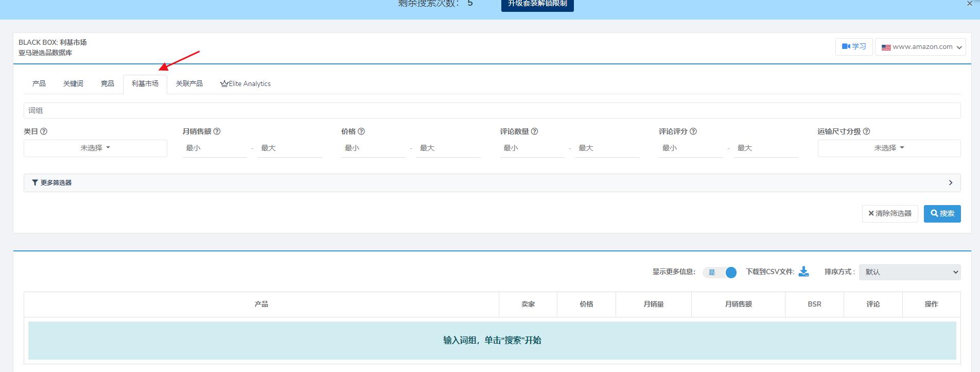980x372 pixels.
Task: Open the www.amazon.com marketplace selector
Action: pyautogui.click(x=920, y=47)
